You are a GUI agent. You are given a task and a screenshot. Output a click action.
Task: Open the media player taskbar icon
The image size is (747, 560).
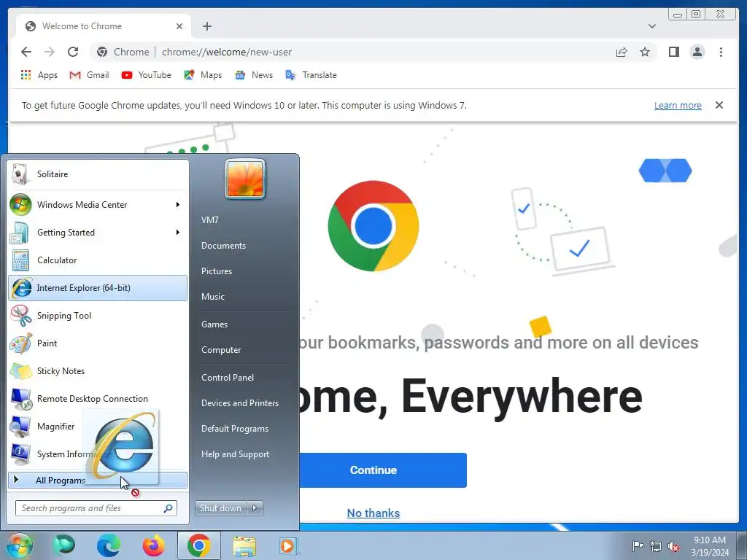coord(287,545)
